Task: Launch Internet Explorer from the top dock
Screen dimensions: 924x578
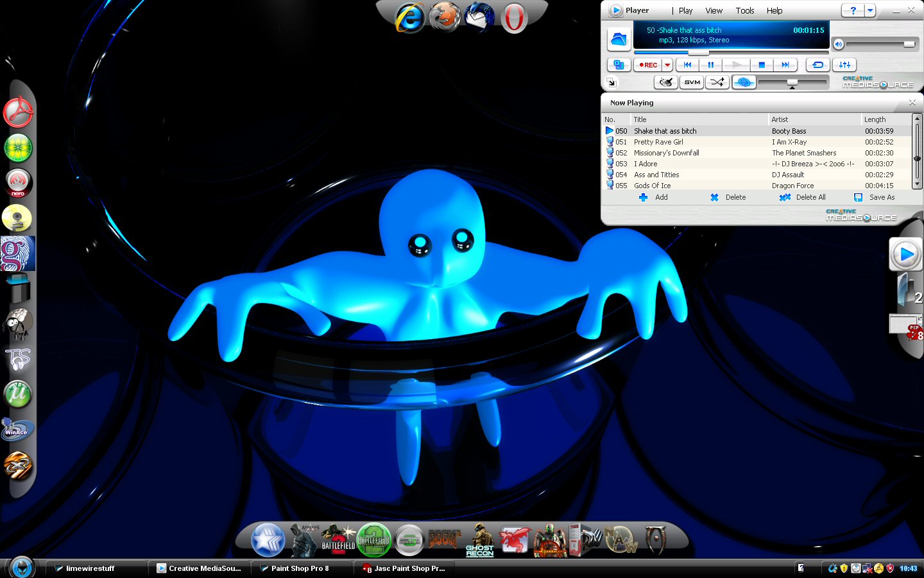Action: pos(409,17)
